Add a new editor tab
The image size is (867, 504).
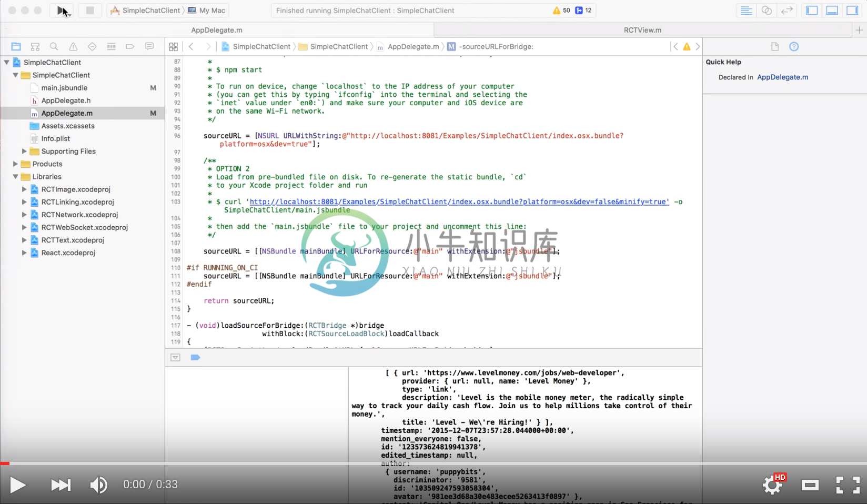point(860,30)
